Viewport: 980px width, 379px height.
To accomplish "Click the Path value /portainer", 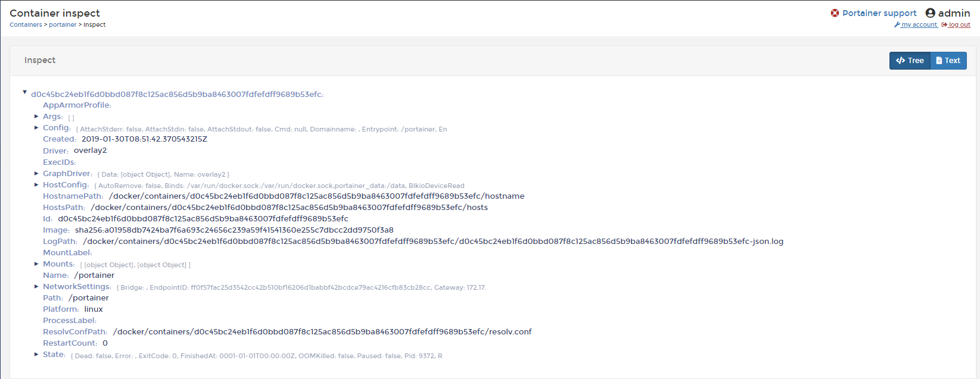I will coord(89,298).
